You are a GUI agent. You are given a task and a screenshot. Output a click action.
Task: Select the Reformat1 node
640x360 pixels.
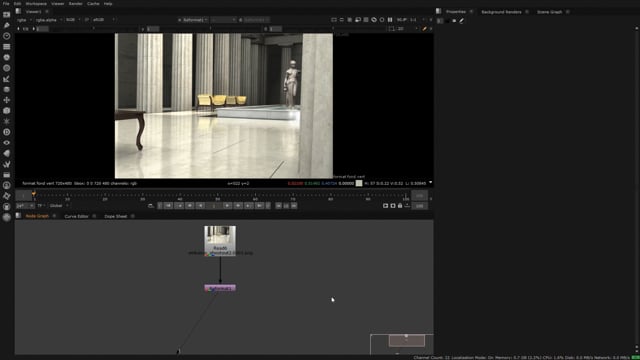[220, 288]
